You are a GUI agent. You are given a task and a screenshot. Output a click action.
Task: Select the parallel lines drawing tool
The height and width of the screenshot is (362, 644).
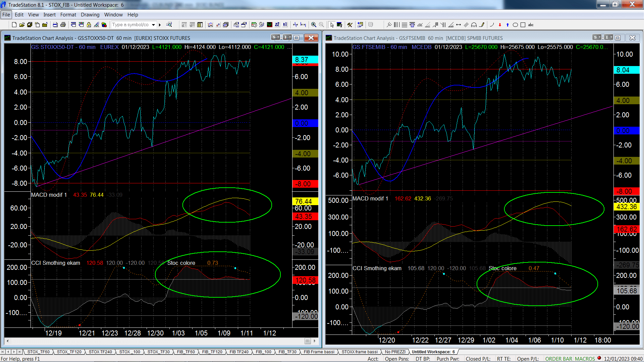click(x=466, y=25)
